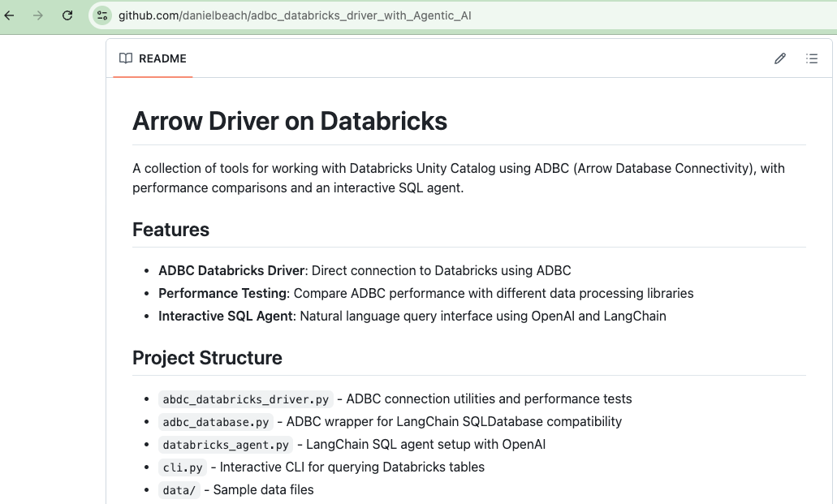Click the browser forward arrow

(38, 15)
